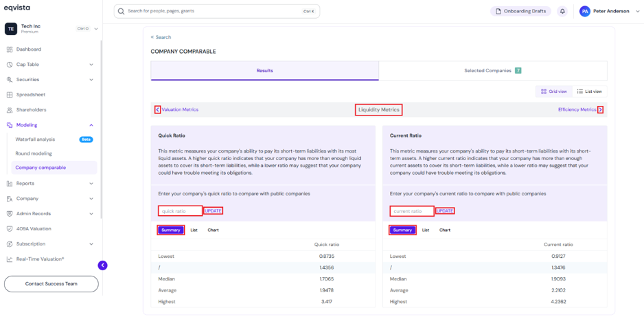Expand the Subscription menu chevron
This screenshot has width=644, height=317.
tap(91, 244)
